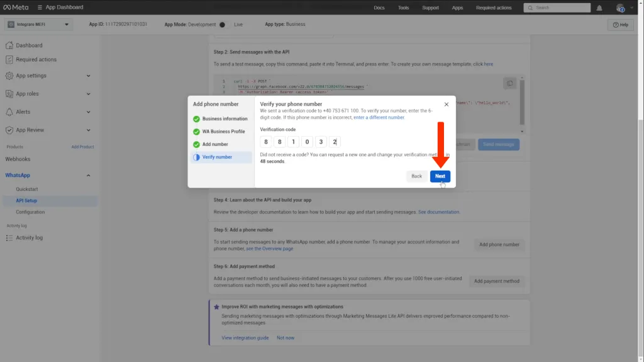Select the WA Business Profile step
This screenshot has height=362, width=644.
pyautogui.click(x=221, y=132)
